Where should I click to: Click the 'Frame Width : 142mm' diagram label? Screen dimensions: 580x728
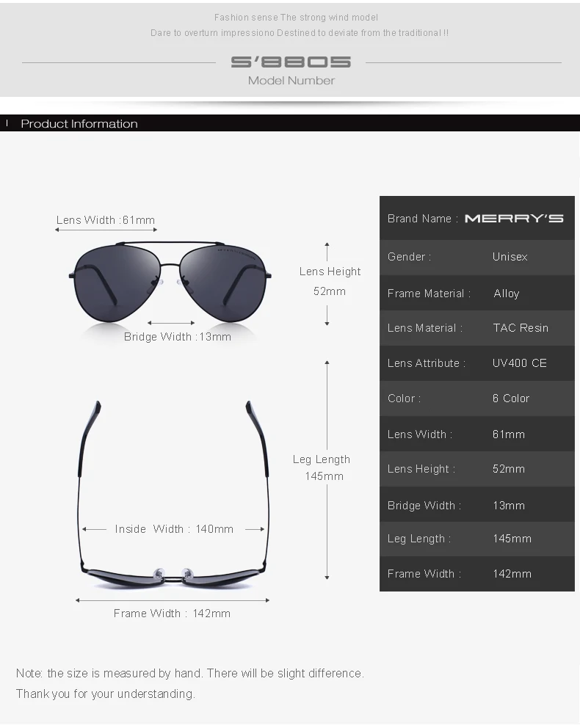pyautogui.click(x=172, y=614)
